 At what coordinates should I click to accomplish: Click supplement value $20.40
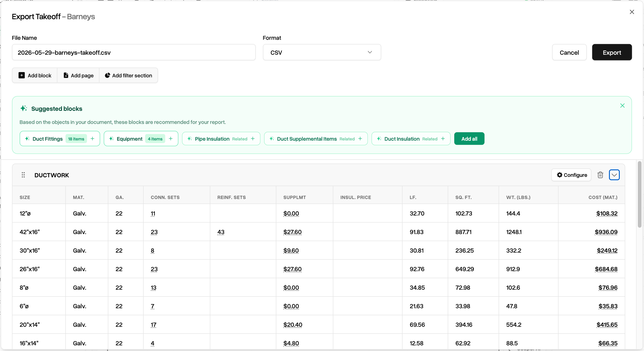coord(293,325)
